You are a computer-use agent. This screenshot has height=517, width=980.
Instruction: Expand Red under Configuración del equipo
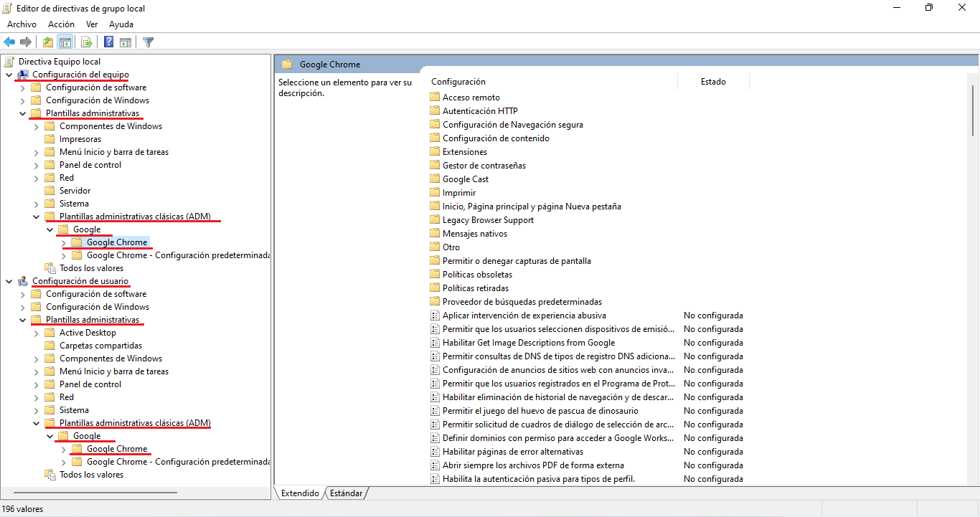coord(36,178)
